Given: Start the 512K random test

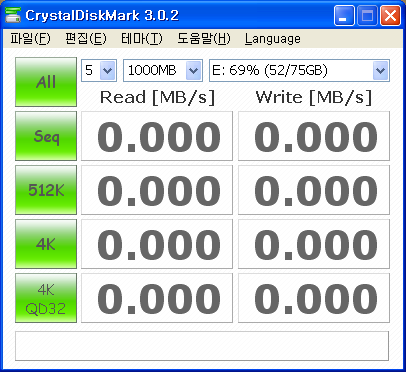Looking at the screenshot, I should pyautogui.click(x=46, y=190).
